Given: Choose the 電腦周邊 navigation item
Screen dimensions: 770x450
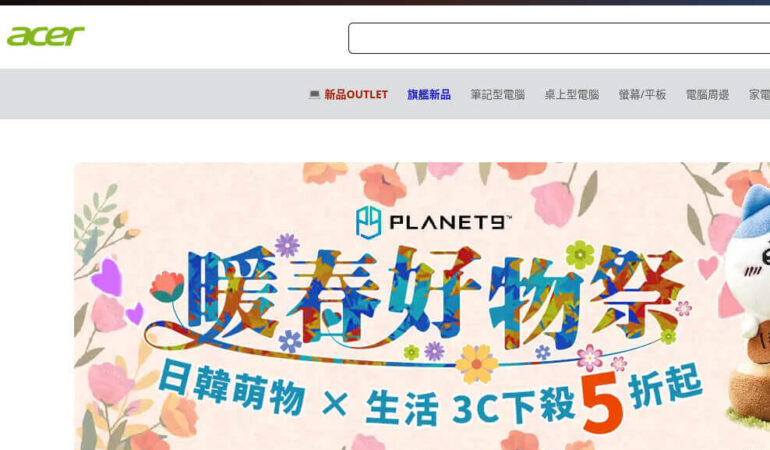Looking at the screenshot, I should (707, 94).
